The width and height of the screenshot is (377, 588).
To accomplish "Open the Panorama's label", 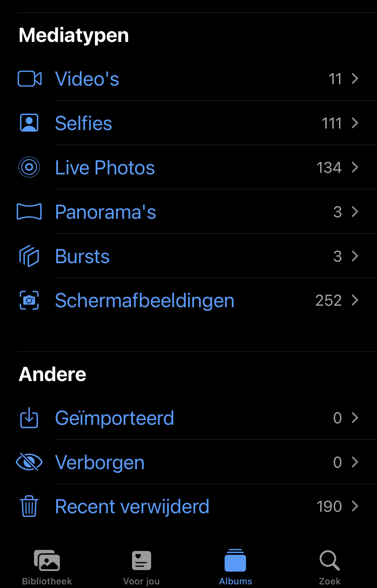I will coord(105,212).
